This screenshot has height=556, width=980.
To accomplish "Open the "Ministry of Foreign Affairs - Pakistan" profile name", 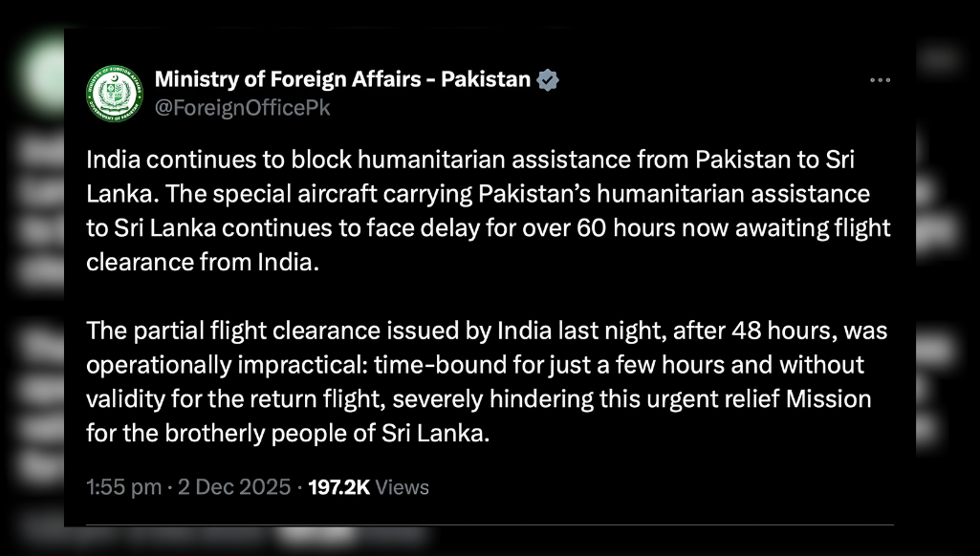I will click(341, 80).
